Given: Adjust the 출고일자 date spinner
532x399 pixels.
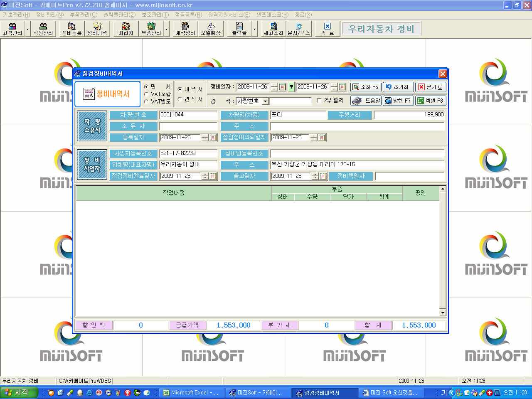Looking at the screenshot, I should click(x=315, y=176).
